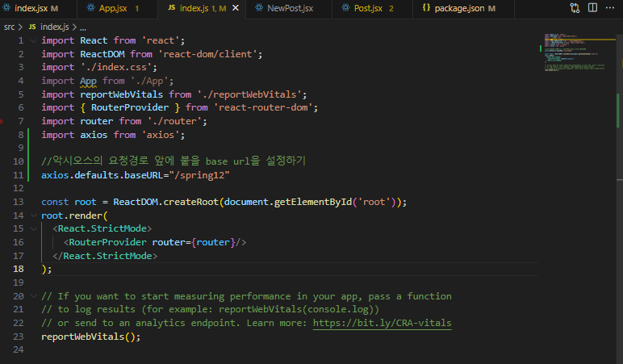Click the React icon on NewPost.jsx tab

[x=259, y=8]
